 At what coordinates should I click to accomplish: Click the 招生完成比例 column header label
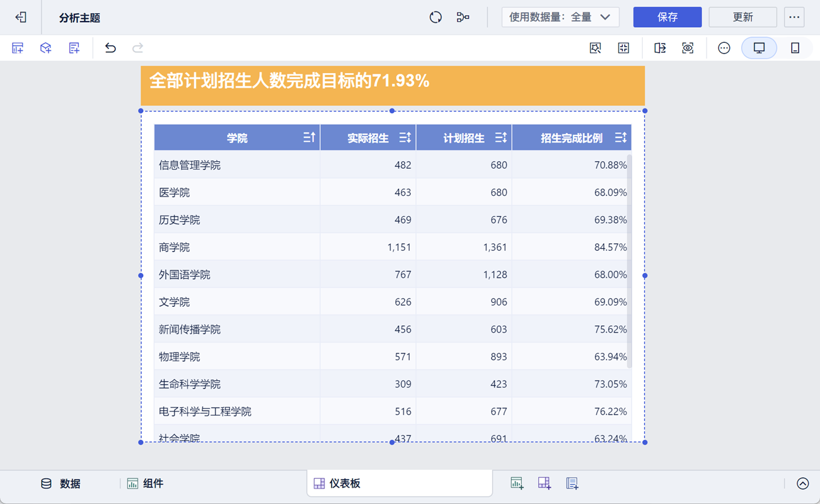[572, 138]
